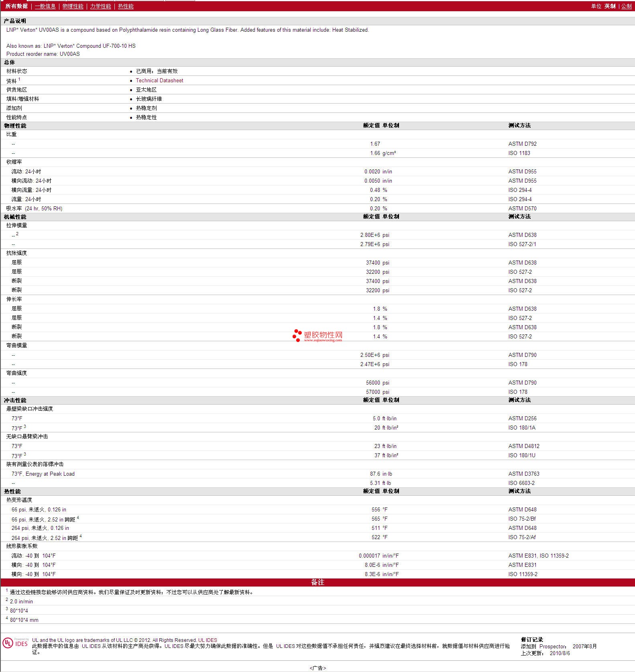Click the ISO 1183 test method
This screenshot has width=635, height=672.
point(519,153)
